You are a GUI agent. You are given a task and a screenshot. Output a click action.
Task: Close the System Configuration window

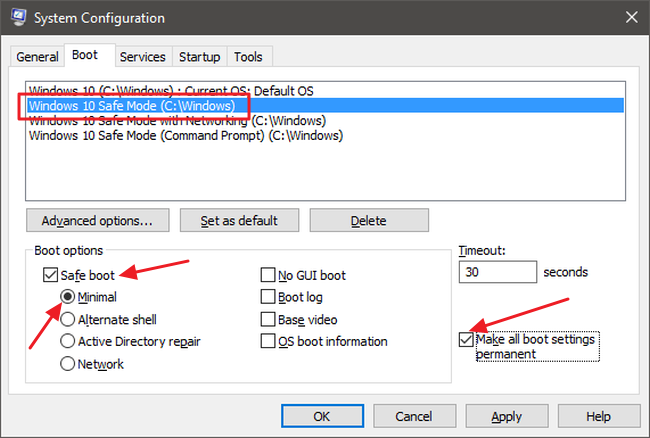629,18
